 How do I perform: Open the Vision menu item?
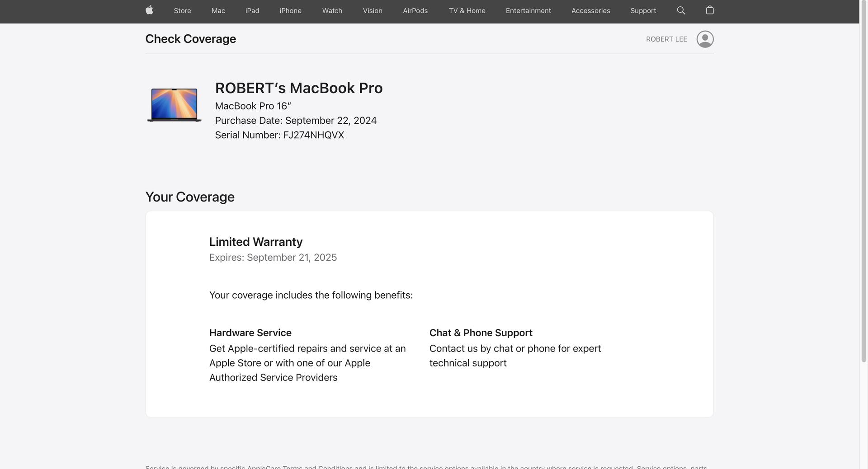[x=373, y=11]
